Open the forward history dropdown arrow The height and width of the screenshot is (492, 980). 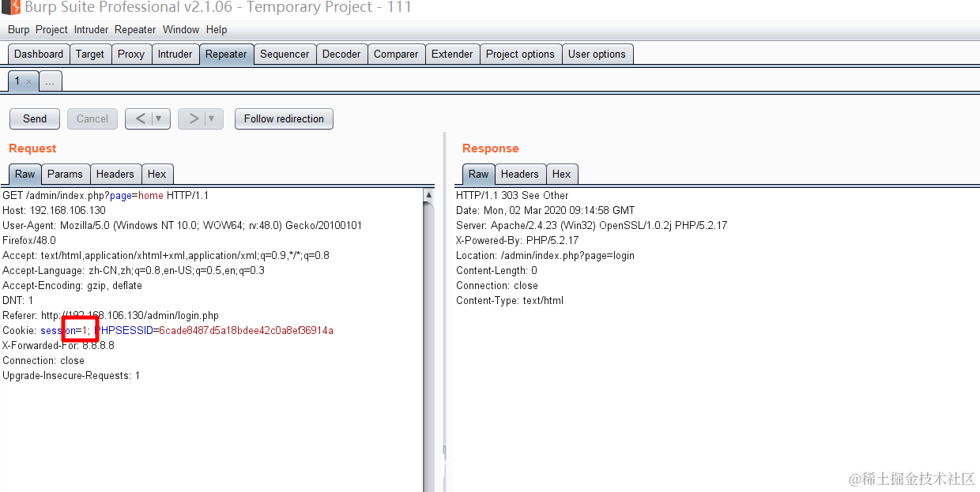(212, 118)
